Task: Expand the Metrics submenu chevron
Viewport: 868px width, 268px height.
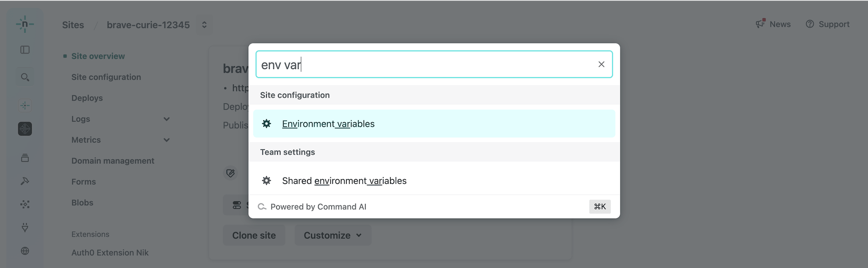Action: click(x=166, y=140)
